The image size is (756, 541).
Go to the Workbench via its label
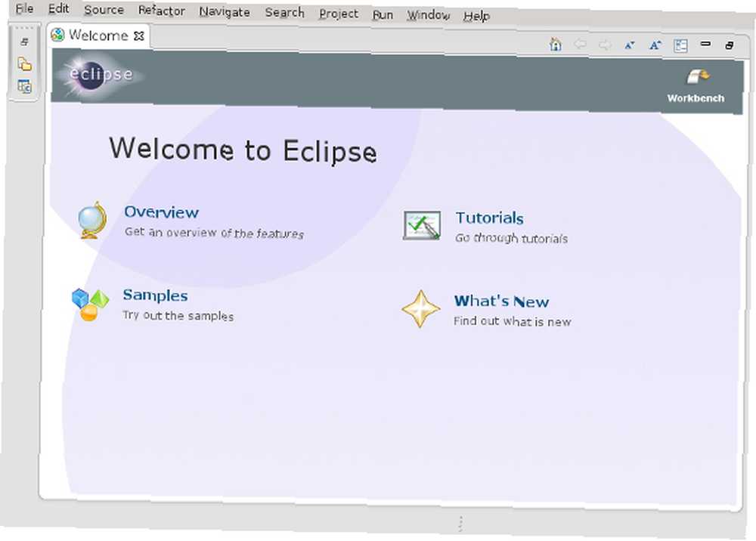[696, 98]
